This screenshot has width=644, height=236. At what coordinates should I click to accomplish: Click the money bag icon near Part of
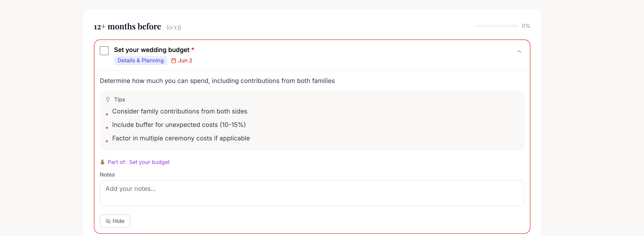pyautogui.click(x=102, y=162)
